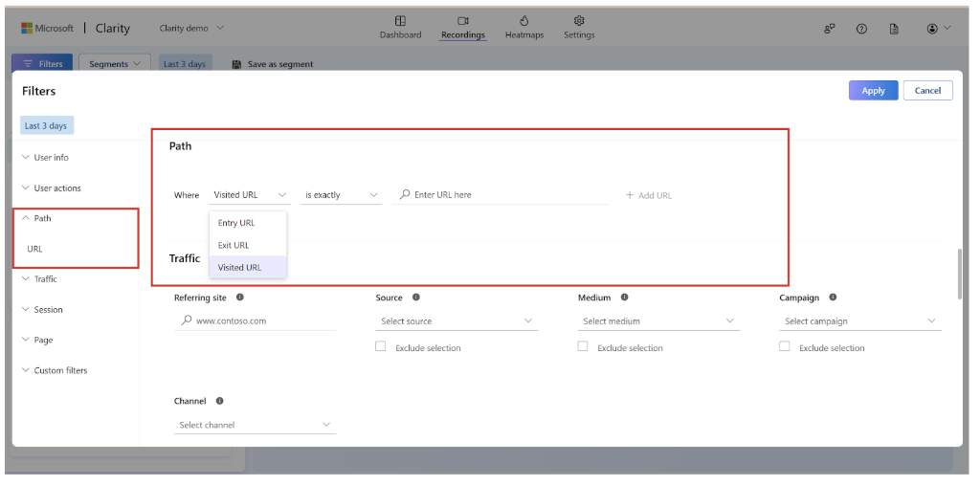The width and height of the screenshot is (980, 486).
Task: Click the help question mark icon
Action: coord(861,29)
